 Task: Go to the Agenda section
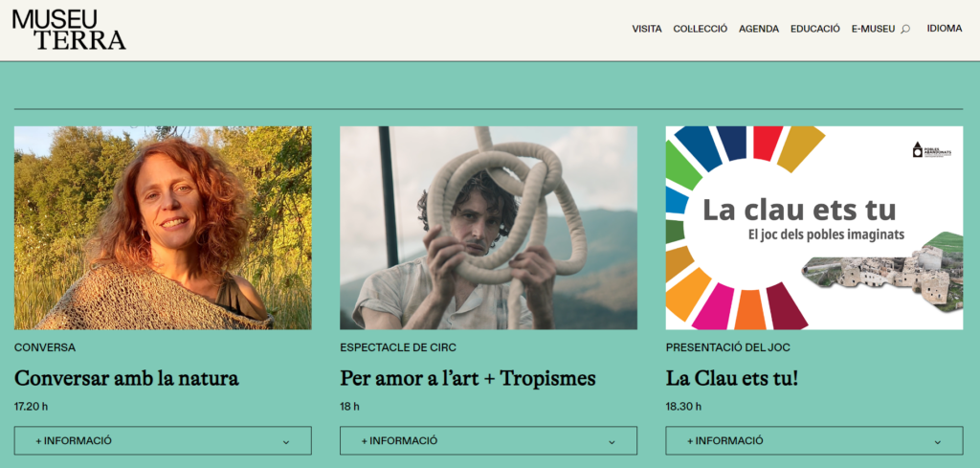tap(759, 29)
